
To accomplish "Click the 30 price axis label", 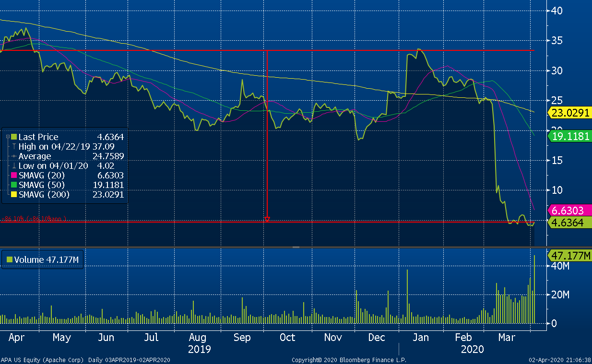I will [557, 70].
